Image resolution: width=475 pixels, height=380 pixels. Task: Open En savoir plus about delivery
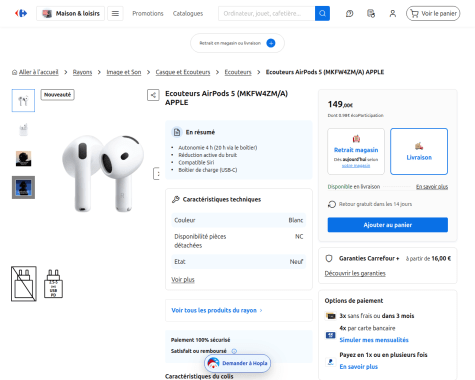(432, 187)
